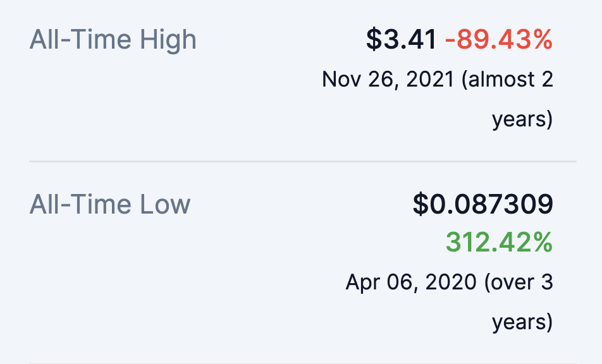Click the All-Time High label

coord(113,40)
